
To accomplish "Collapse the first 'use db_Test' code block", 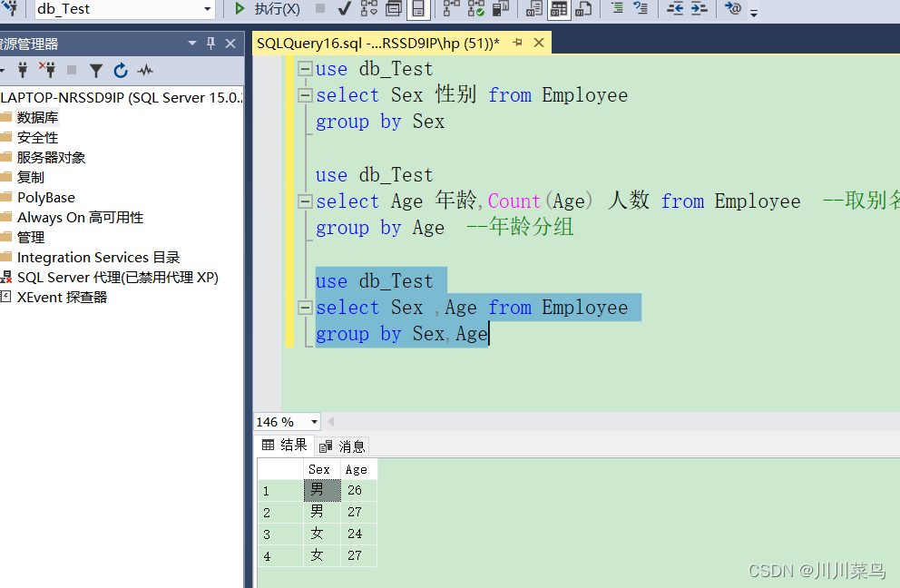I will click(306, 69).
